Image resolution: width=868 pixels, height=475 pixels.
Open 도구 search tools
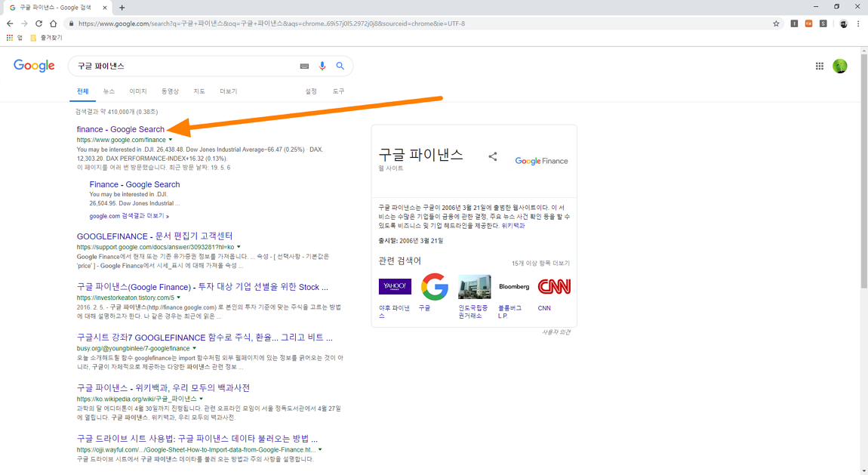click(x=338, y=91)
